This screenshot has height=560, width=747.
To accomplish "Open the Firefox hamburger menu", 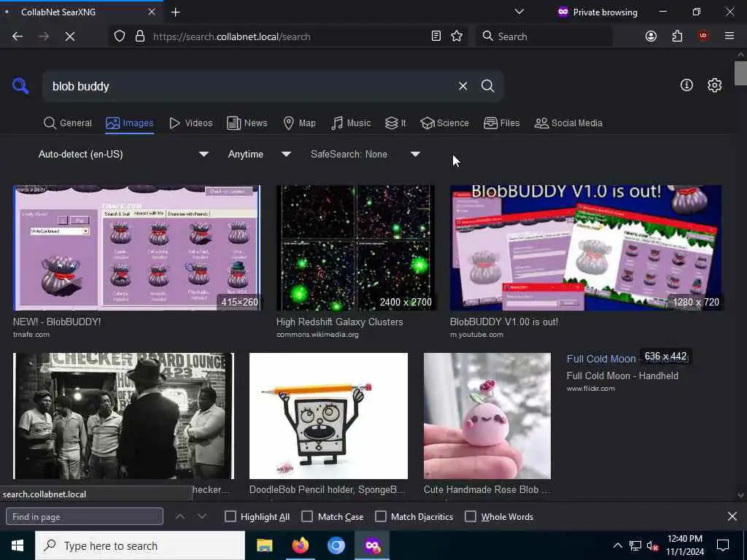I will tap(729, 36).
